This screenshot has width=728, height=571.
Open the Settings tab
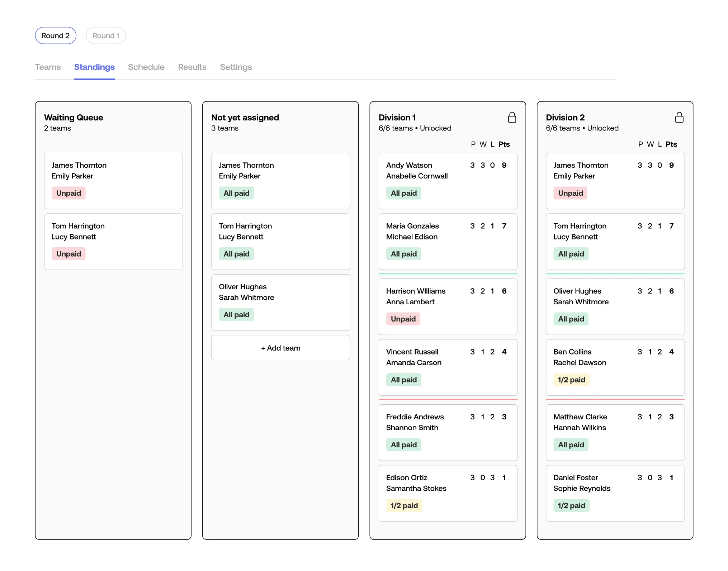[x=236, y=67]
